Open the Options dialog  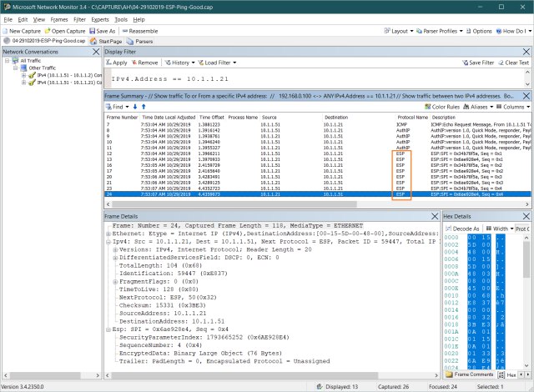click(479, 31)
